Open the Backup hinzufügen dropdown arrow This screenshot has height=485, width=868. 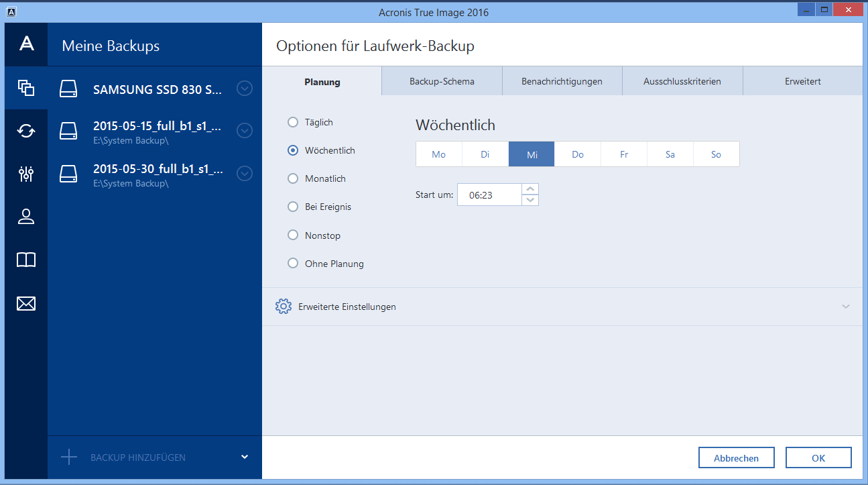(245, 457)
